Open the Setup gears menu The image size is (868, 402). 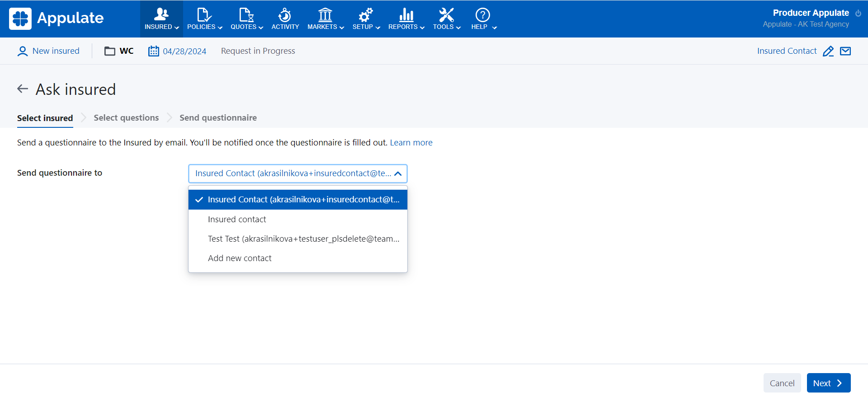[x=366, y=19]
